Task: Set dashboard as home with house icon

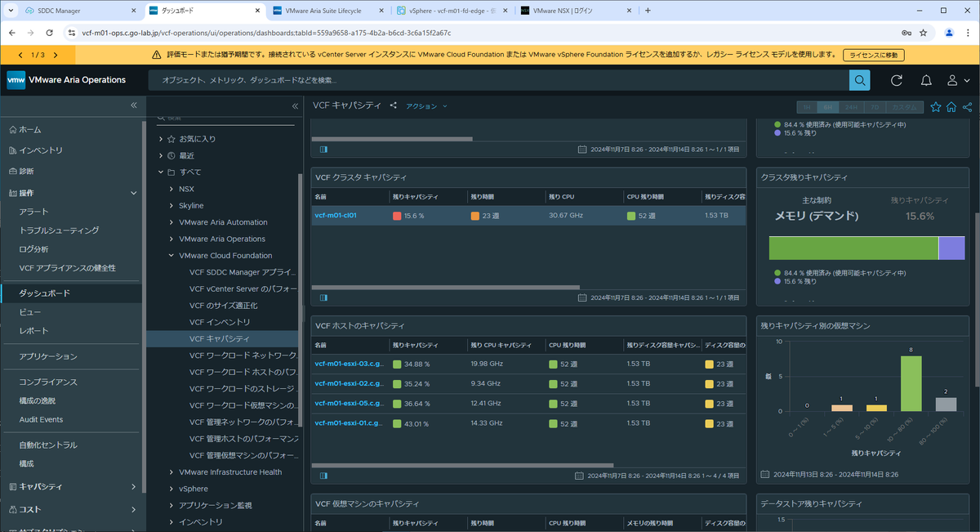Action: (951, 106)
